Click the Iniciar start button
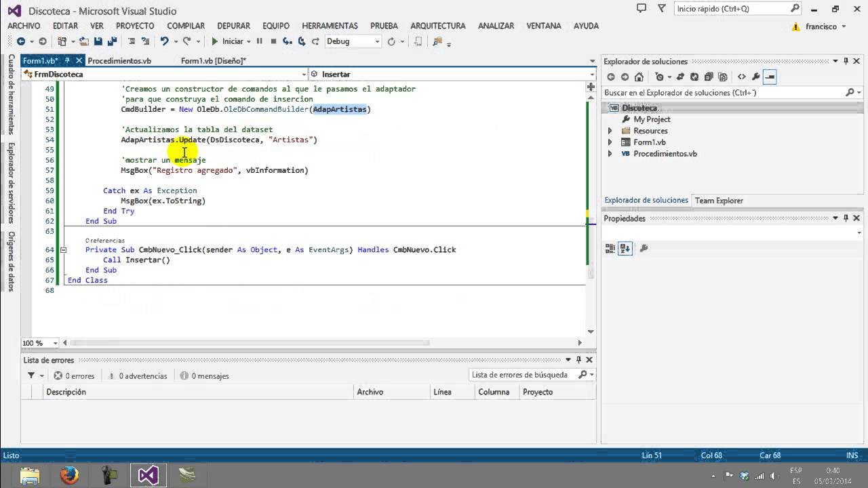868x488 pixels. click(227, 41)
